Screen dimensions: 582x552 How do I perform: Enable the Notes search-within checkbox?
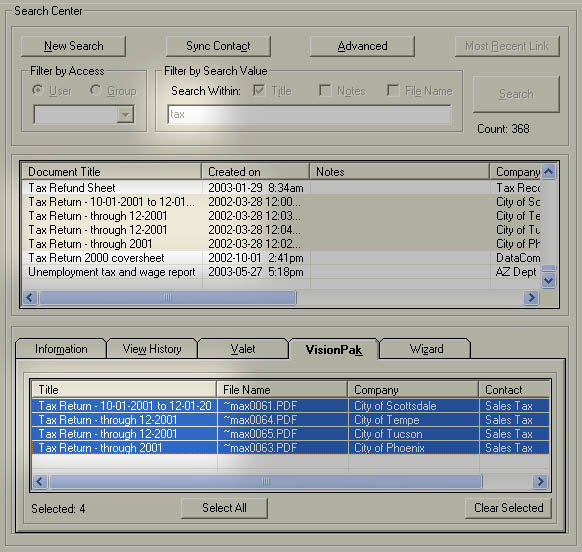325,90
